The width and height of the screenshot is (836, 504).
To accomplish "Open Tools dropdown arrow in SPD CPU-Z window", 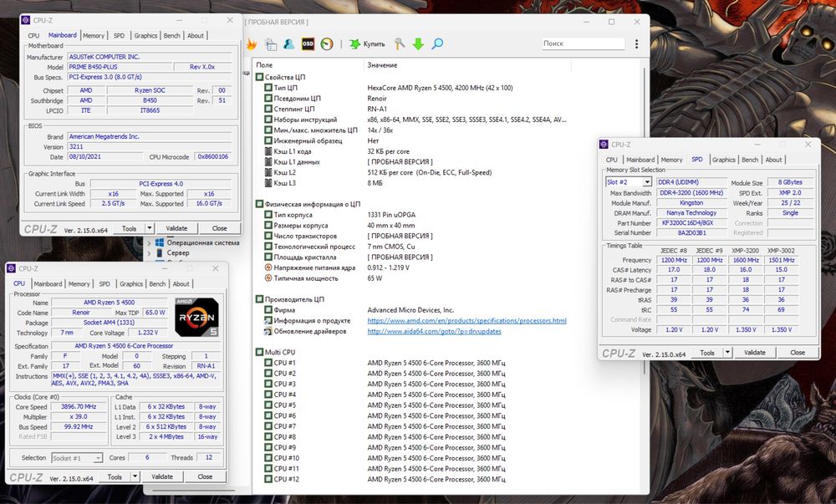I will pyautogui.click(x=728, y=353).
